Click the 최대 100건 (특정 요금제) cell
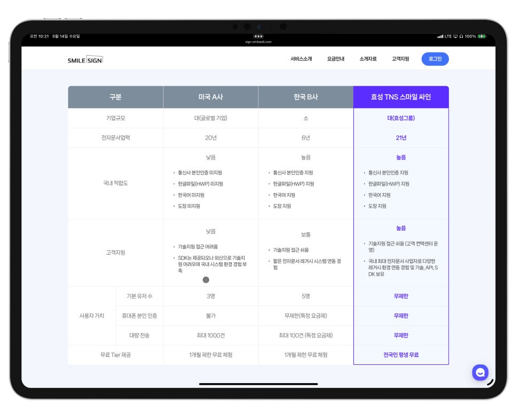This screenshot has height=420, width=517. [x=306, y=335]
